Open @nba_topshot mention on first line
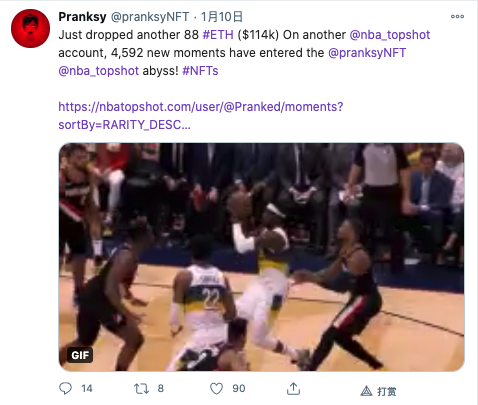This screenshot has height=405, width=478. [390, 35]
